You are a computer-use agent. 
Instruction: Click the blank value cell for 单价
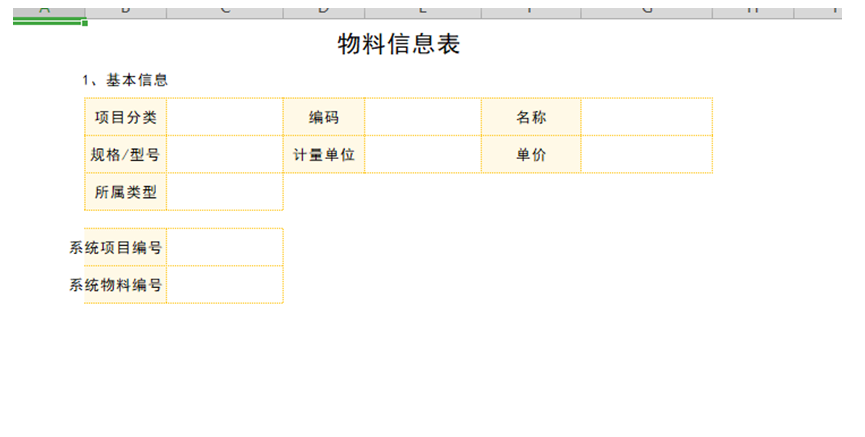click(x=646, y=155)
